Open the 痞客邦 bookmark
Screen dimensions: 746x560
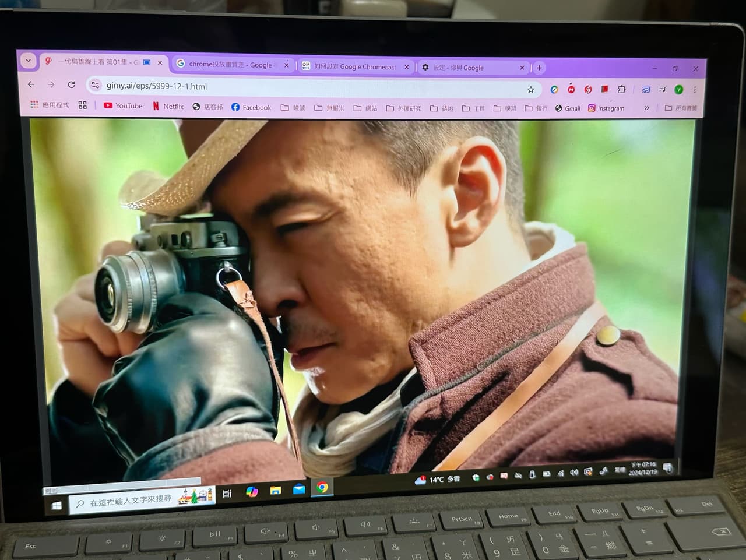208,107
